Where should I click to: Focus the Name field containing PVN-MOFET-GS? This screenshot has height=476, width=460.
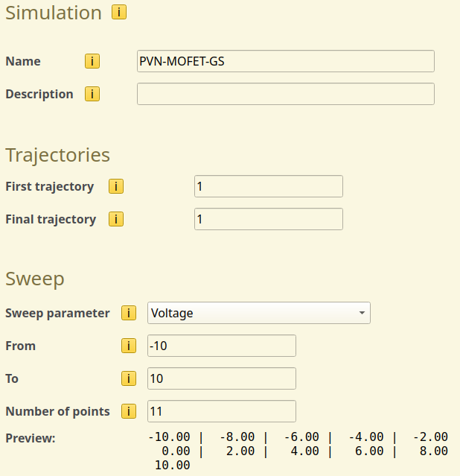click(285, 61)
